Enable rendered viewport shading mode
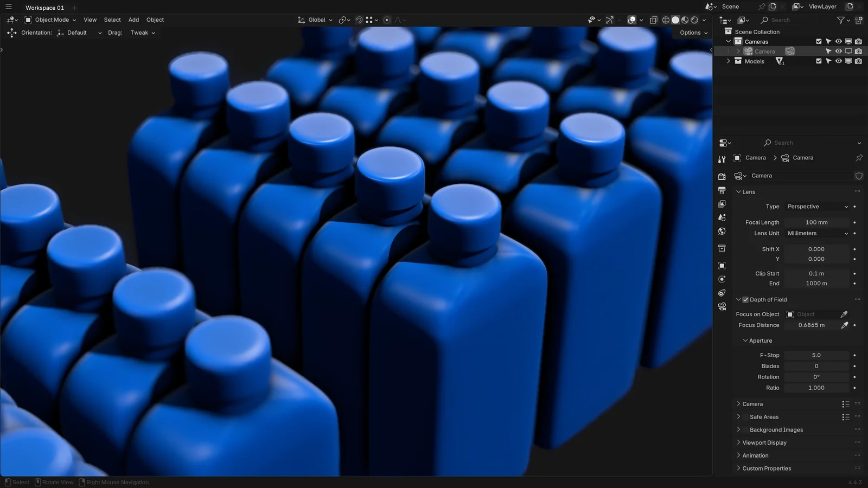Viewport: 868px width, 488px height. click(694, 20)
